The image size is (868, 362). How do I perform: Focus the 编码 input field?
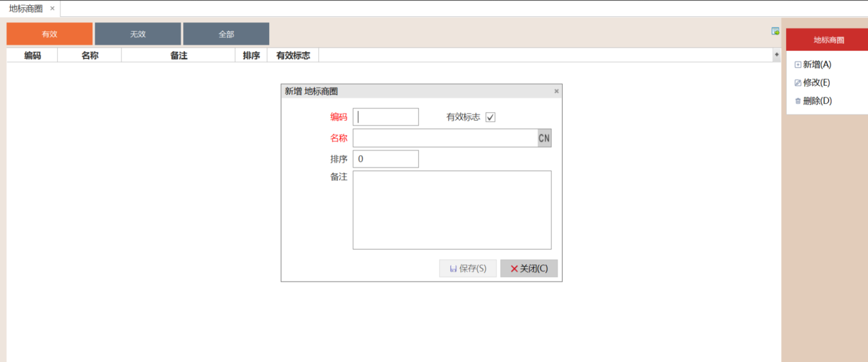[x=385, y=117]
